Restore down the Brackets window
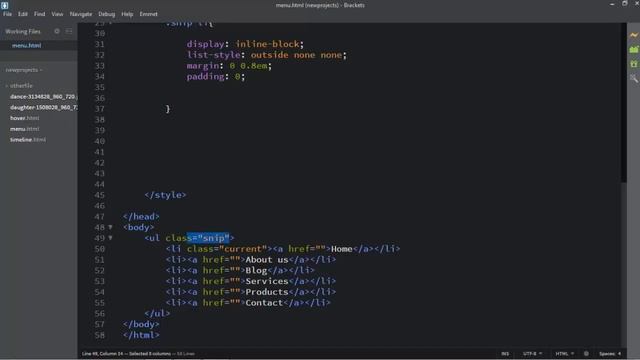The image size is (640, 360). pyautogui.click(x=624, y=4)
